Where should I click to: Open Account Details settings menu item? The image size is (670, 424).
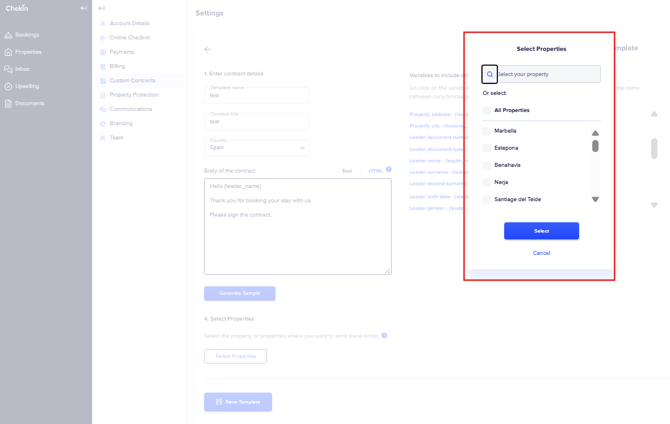[x=129, y=23]
